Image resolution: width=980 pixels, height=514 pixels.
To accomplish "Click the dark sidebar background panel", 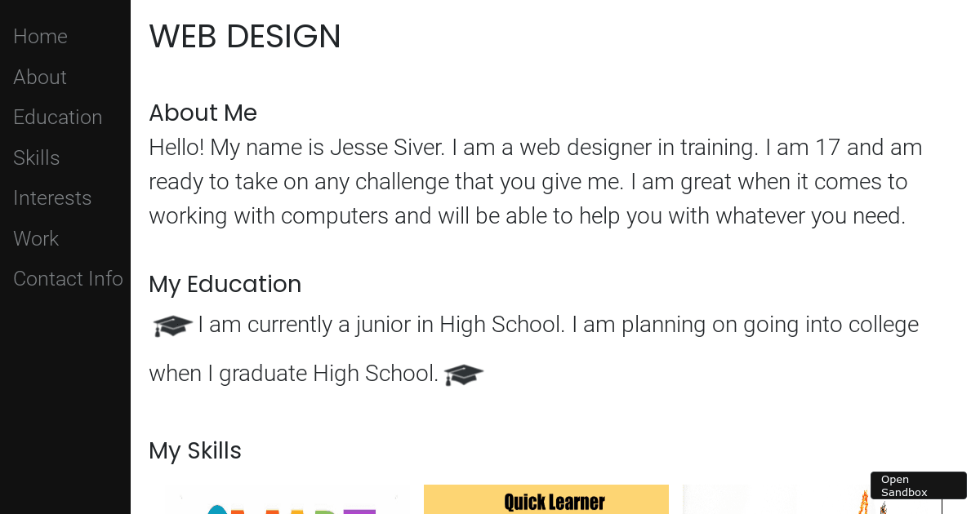I will [x=65, y=392].
